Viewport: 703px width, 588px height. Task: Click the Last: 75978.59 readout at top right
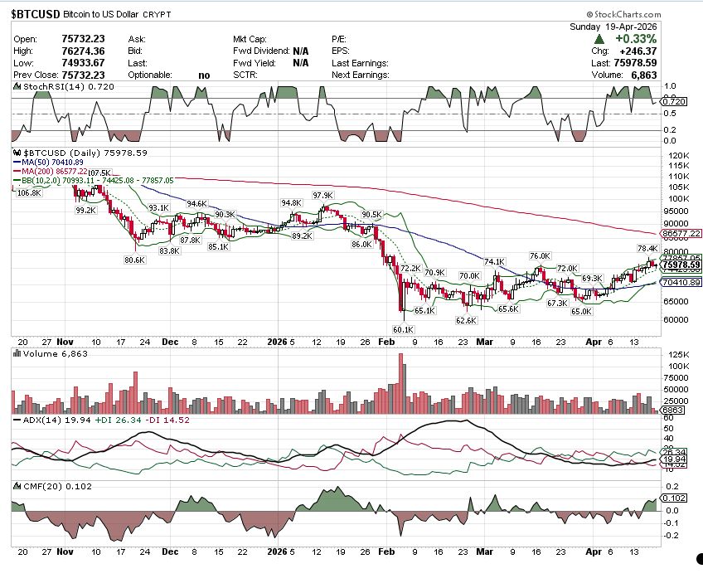[624, 63]
